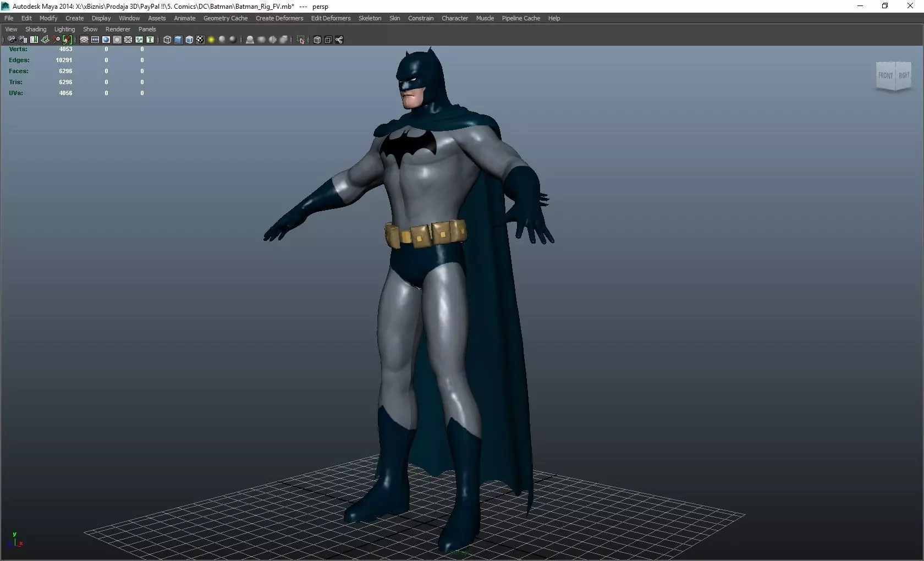Viewport: 924px width, 561px height.
Task: Click the RIGHT face of ViewCube
Action: (x=904, y=75)
